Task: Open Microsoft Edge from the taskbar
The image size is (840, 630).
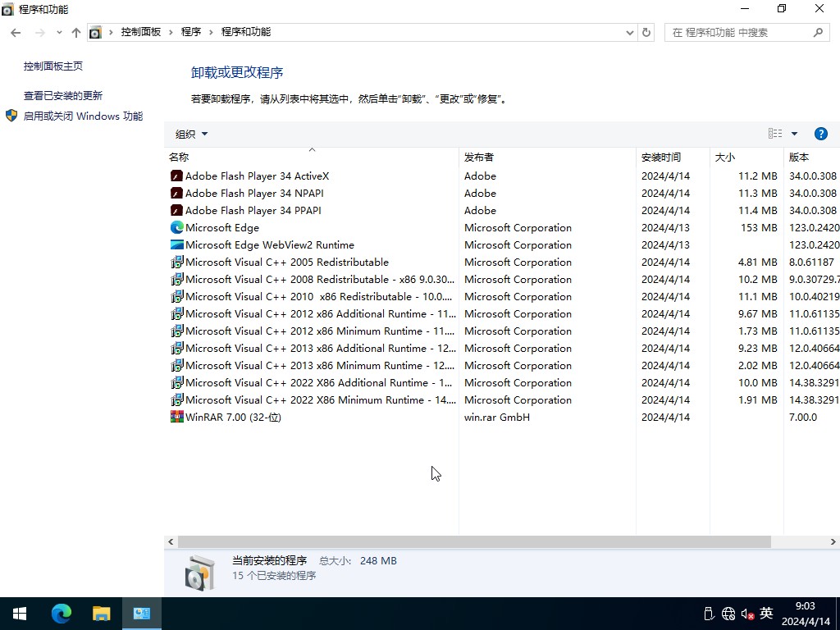Action: pyautogui.click(x=62, y=613)
